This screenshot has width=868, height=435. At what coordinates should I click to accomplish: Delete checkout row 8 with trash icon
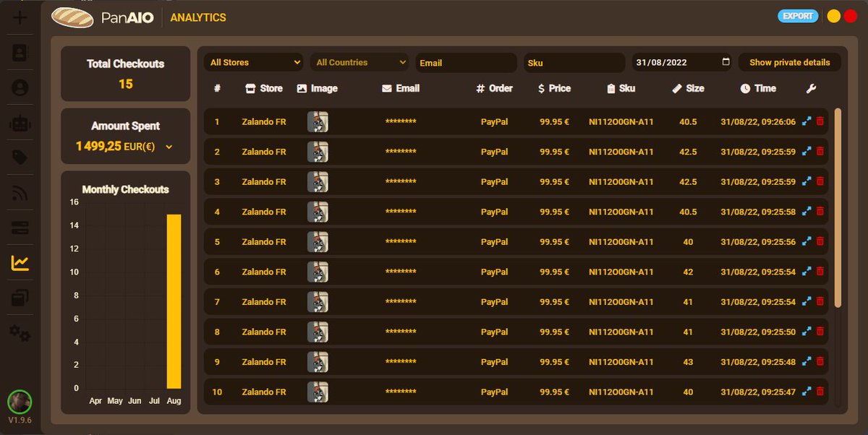coord(820,332)
